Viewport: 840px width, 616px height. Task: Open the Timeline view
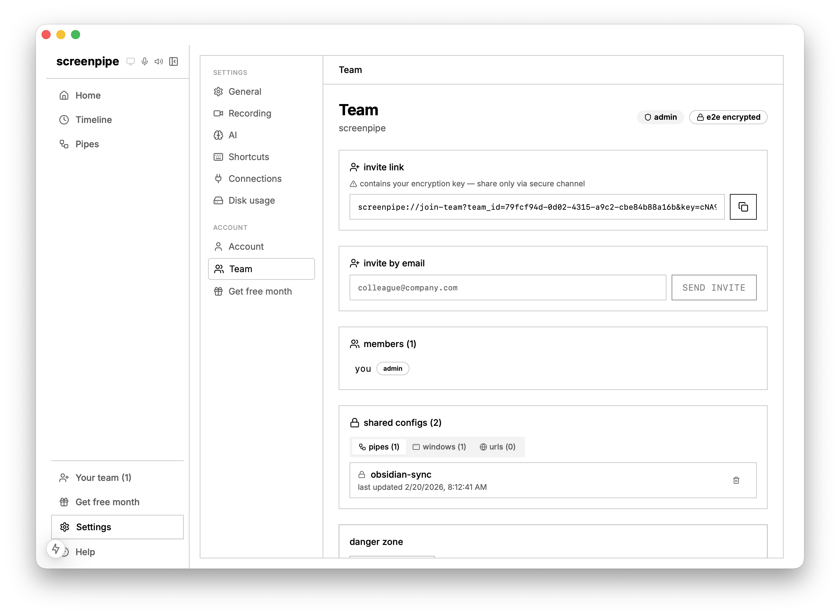[93, 120]
